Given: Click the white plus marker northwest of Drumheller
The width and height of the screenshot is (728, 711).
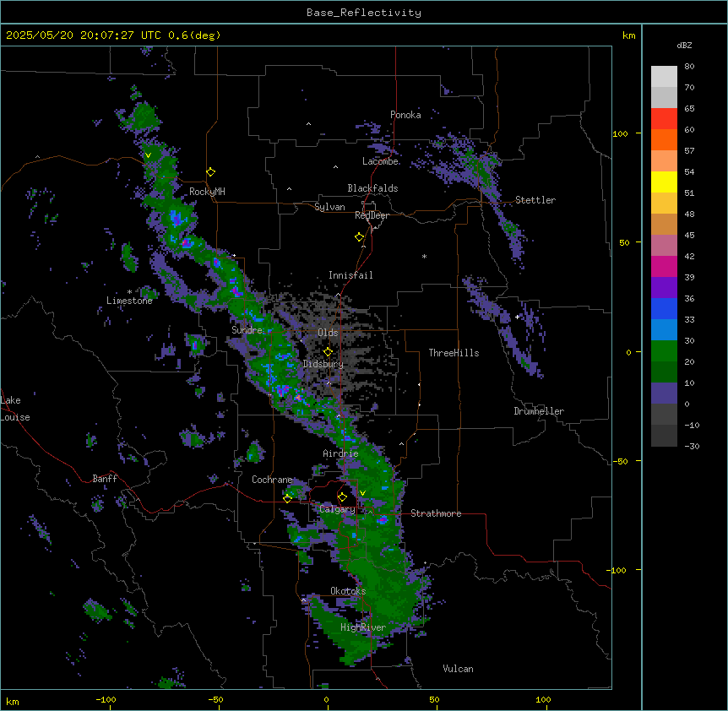Looking at the screenshot, I should pos(517,317).
